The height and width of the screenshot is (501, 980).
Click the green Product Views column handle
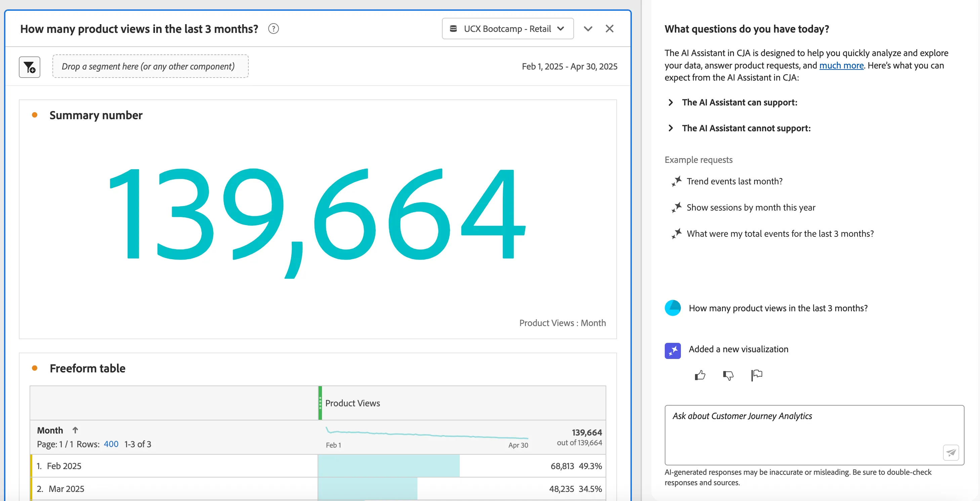click(x=320, y=403)
